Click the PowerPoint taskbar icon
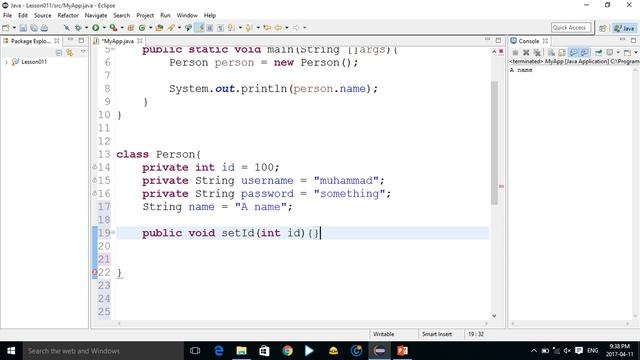Screen dimensions: 640x360 (x=402, y=351)
